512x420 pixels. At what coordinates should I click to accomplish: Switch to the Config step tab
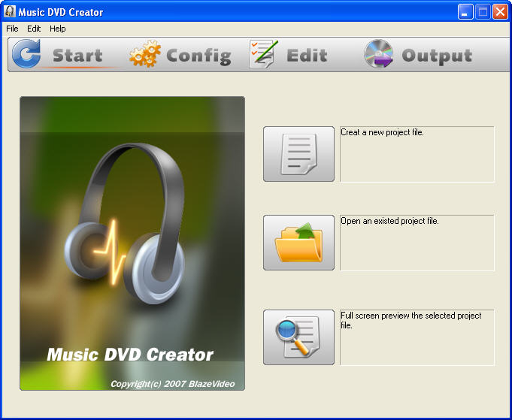pos(198,56)
